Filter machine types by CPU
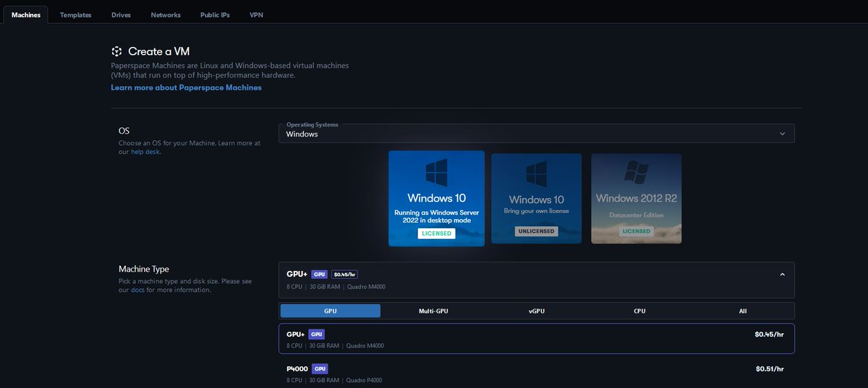Viewport: 868px width, 388px height. [639, 311]
